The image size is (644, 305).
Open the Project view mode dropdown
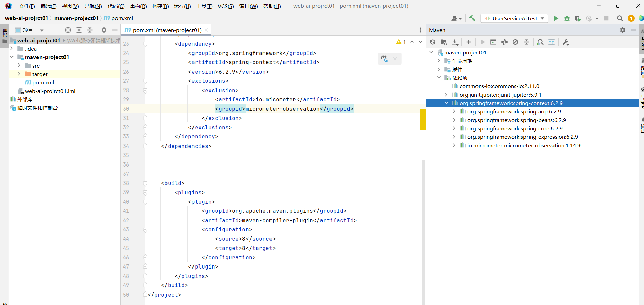[x=42, y=30]
